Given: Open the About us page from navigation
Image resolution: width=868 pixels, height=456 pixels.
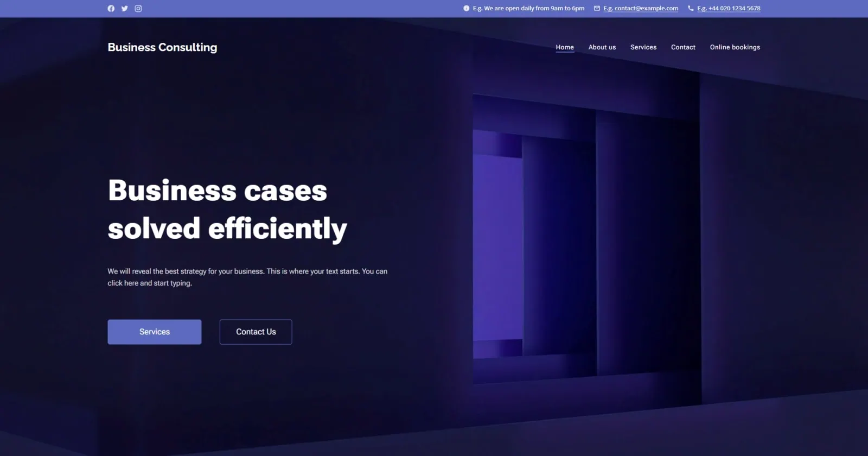Looking at the screenshot, I should [x=602, y=47].
